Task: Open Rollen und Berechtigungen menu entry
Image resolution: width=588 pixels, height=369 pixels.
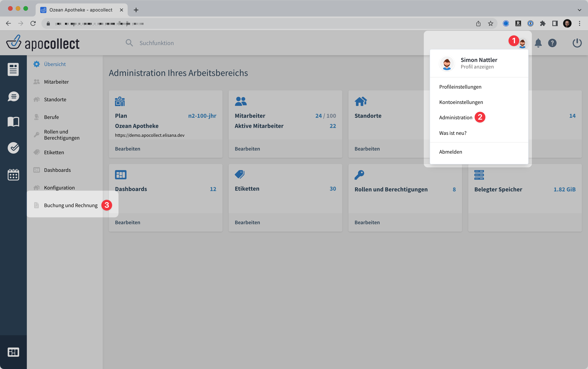Action: [x=62, y=135]
